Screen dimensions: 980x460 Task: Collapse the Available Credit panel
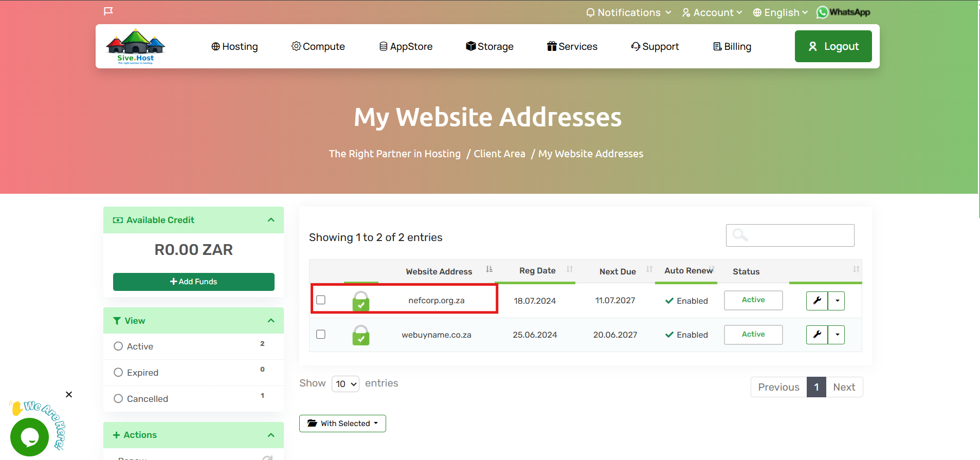coord(271,220)
